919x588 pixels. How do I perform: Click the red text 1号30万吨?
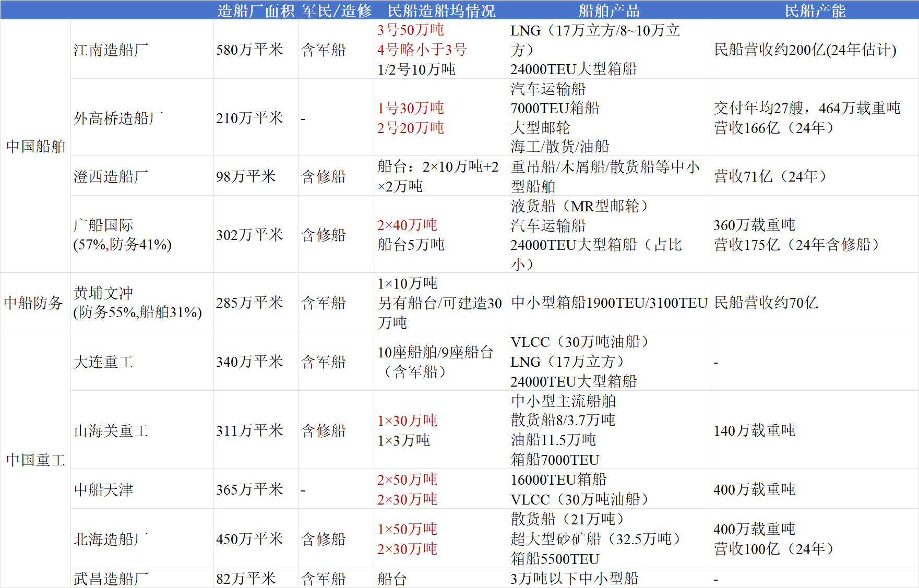411,108
